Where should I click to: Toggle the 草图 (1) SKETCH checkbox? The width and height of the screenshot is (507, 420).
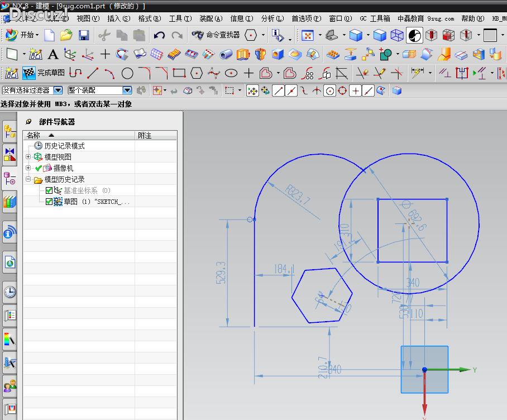[49, 202]
